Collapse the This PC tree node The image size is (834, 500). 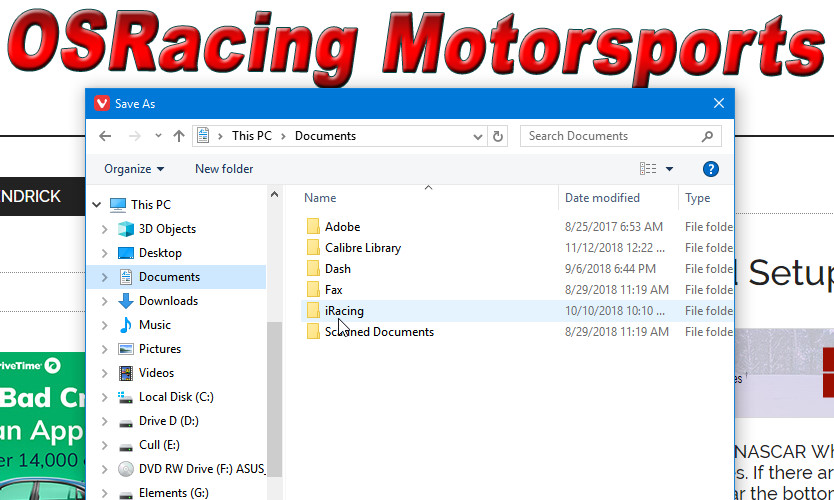(96, 205)
